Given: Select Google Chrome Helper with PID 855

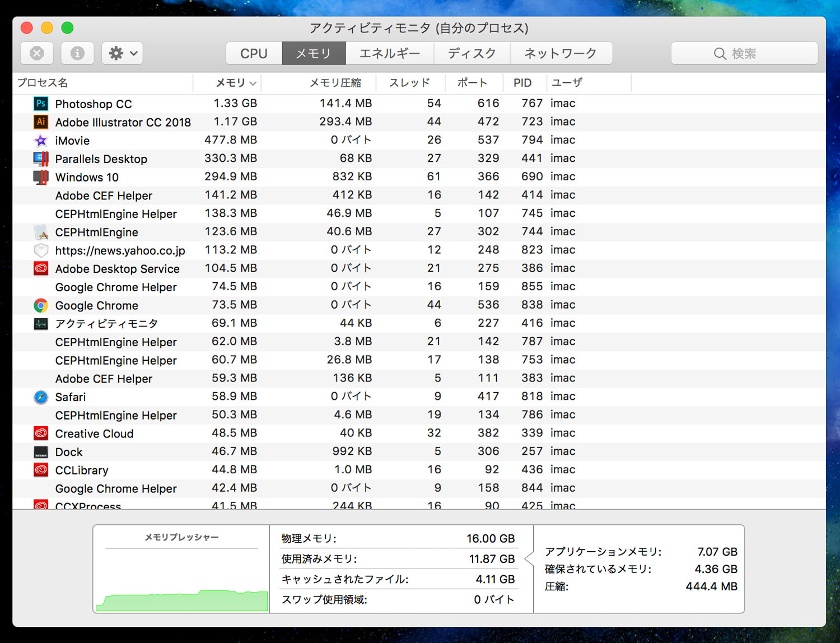Looking at the screenshot, I should [116, 287].
